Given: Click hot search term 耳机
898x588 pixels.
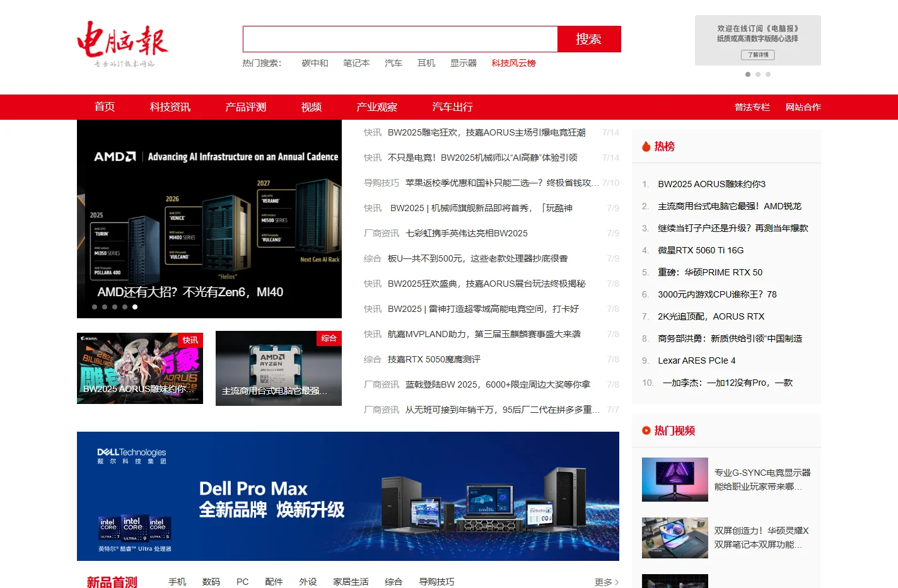Looking at the screenshot, I should coord(426,63).
